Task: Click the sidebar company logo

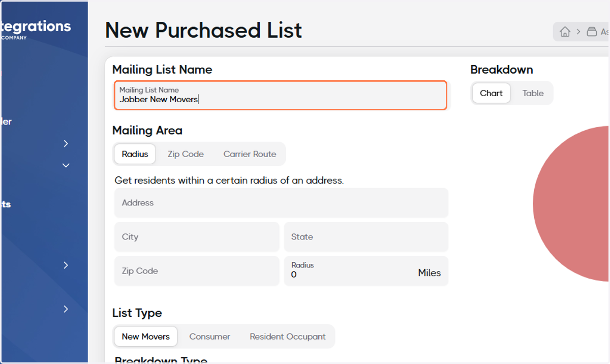Action: [x=36, y=29]
